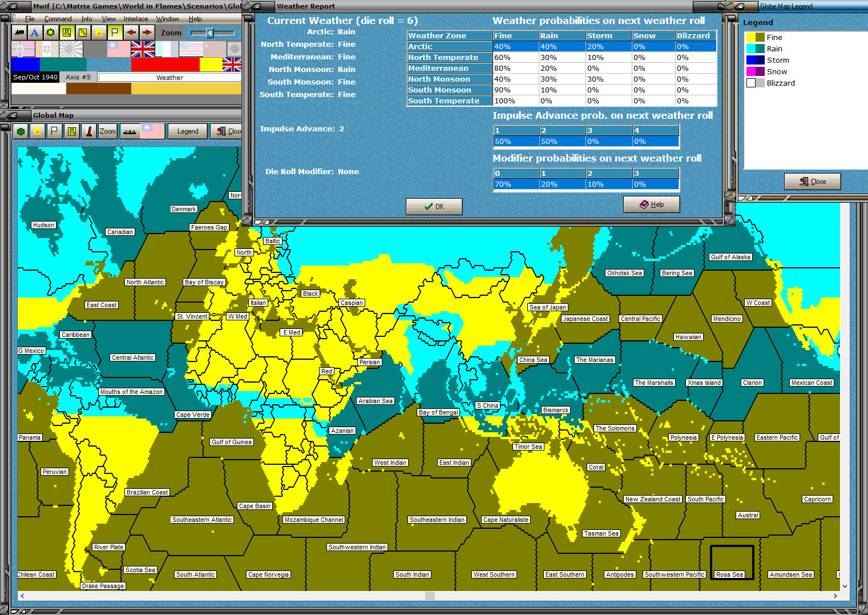Click the Weather Zone column header

(450, 35)
